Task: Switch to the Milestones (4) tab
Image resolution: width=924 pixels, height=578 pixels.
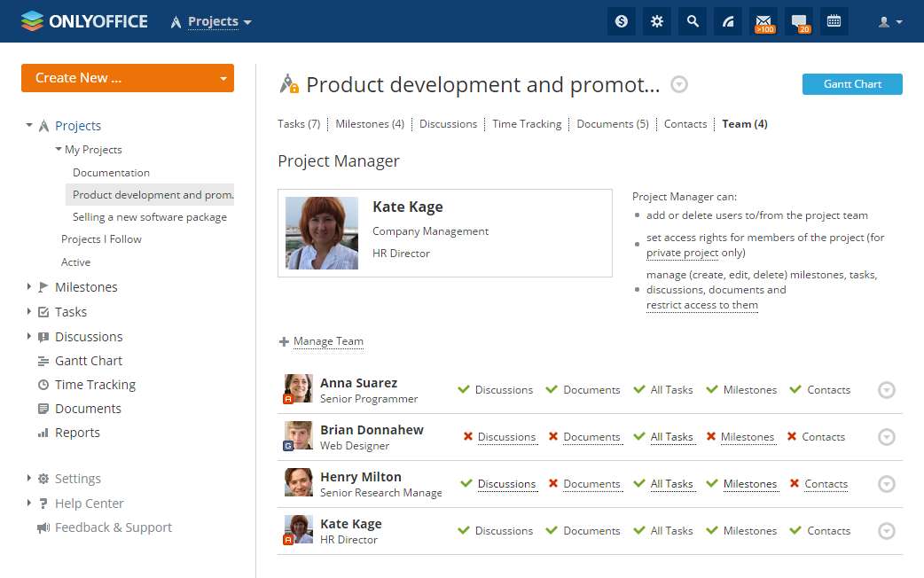Action: tap(370, 124)
